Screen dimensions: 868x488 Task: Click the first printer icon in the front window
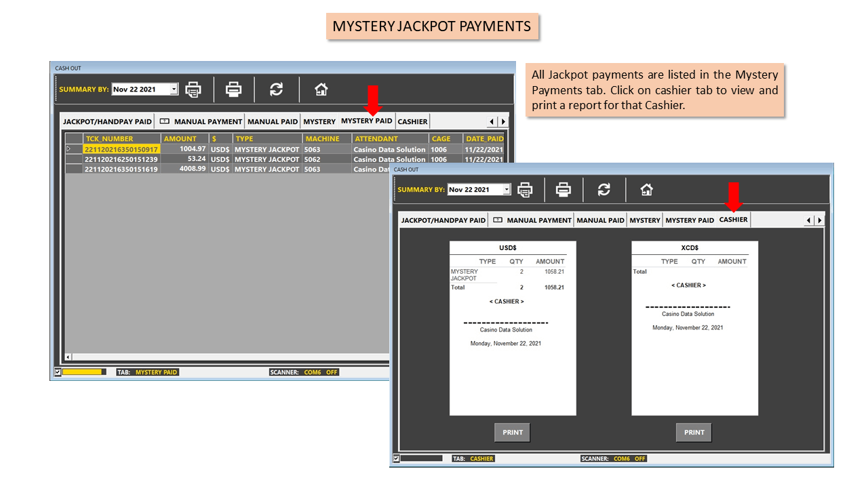(525, 190)
